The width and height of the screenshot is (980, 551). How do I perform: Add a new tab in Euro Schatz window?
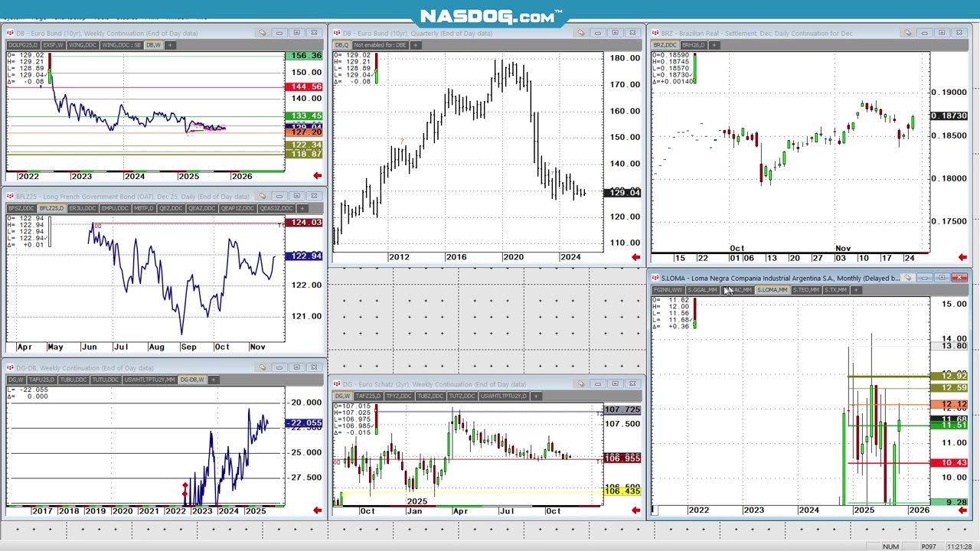click(536, 396)
